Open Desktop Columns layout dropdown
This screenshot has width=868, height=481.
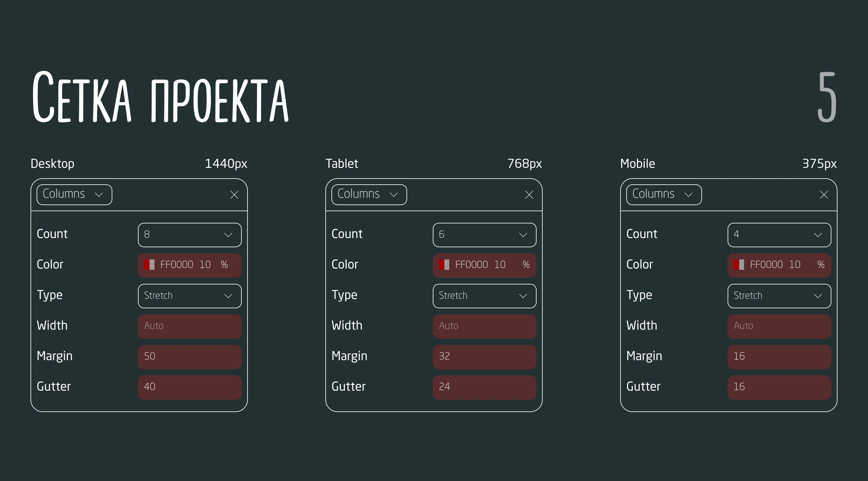(x=74, y=194)
